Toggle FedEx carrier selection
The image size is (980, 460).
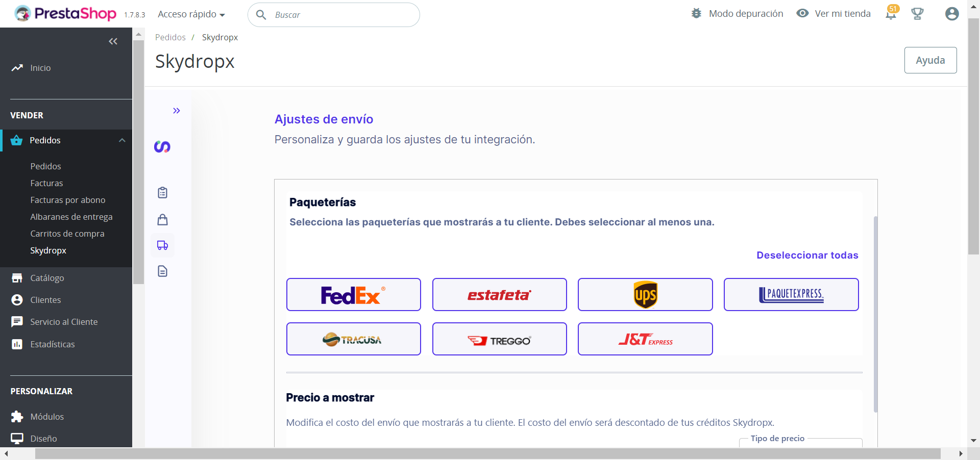pos(354,295)
